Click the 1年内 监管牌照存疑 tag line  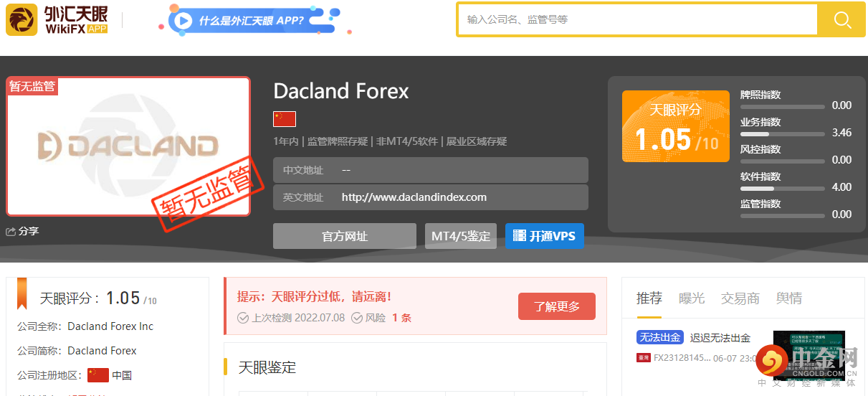[390, 141]
